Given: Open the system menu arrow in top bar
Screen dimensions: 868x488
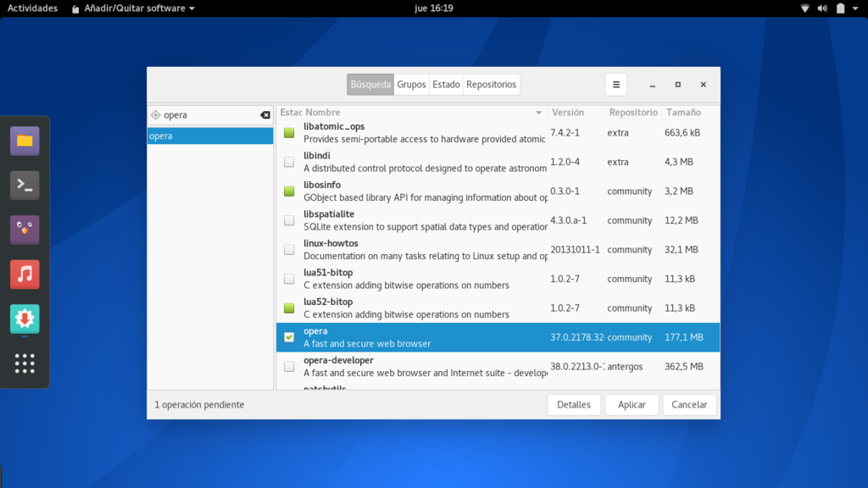Looking at the screenshot, I should pos(855,8).
